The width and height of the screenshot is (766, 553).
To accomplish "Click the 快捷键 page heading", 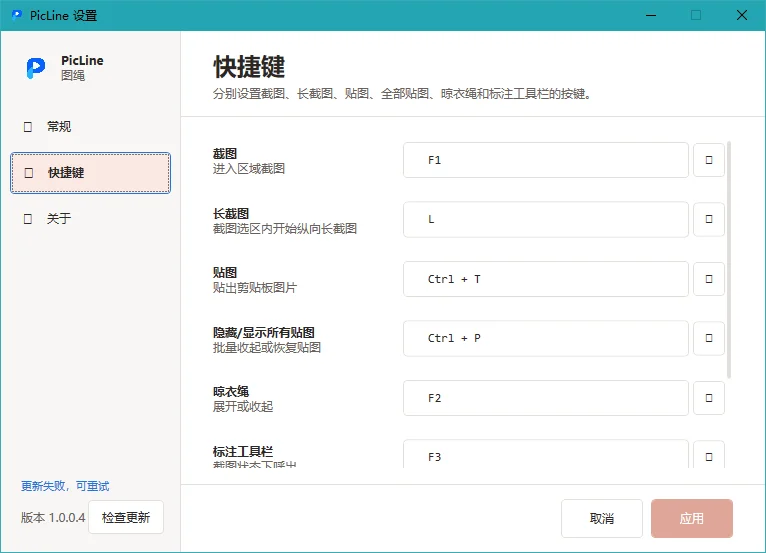I will 249,66.
